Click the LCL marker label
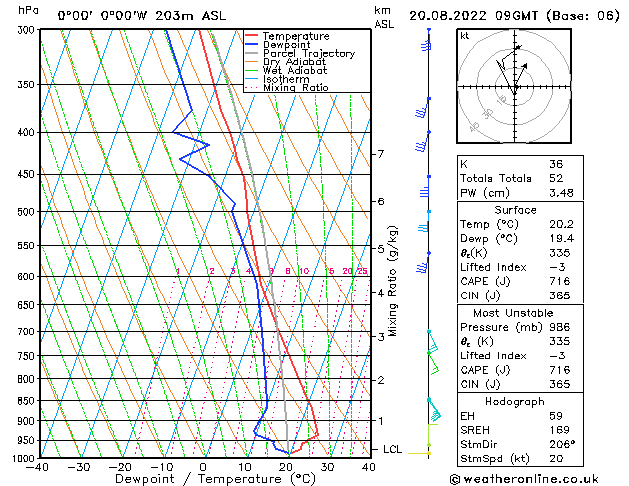The image size is (629, 486). (392, 450)
